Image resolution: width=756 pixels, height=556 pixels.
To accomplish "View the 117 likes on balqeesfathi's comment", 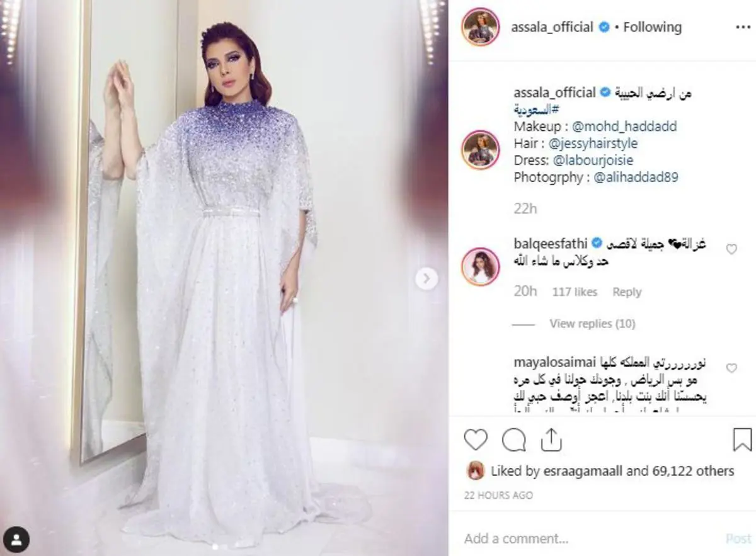I will pyautogui.click(x=575, y=292).
